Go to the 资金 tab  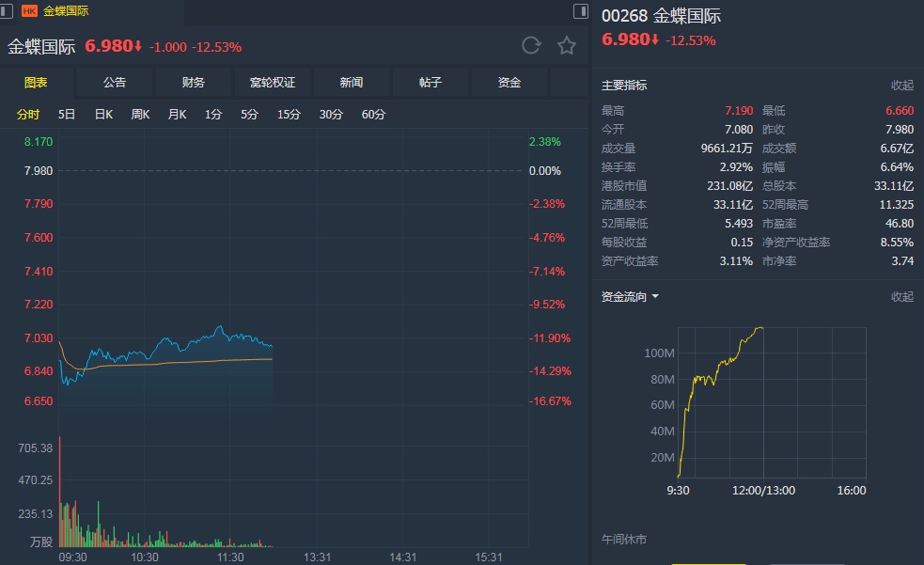point(509,83)
